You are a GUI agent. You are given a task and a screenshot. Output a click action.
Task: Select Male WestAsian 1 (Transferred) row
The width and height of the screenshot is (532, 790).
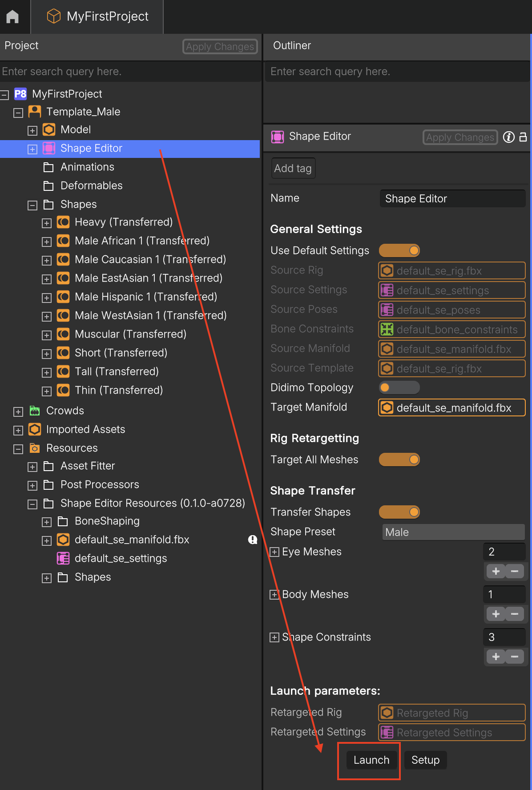click(130, 315)
